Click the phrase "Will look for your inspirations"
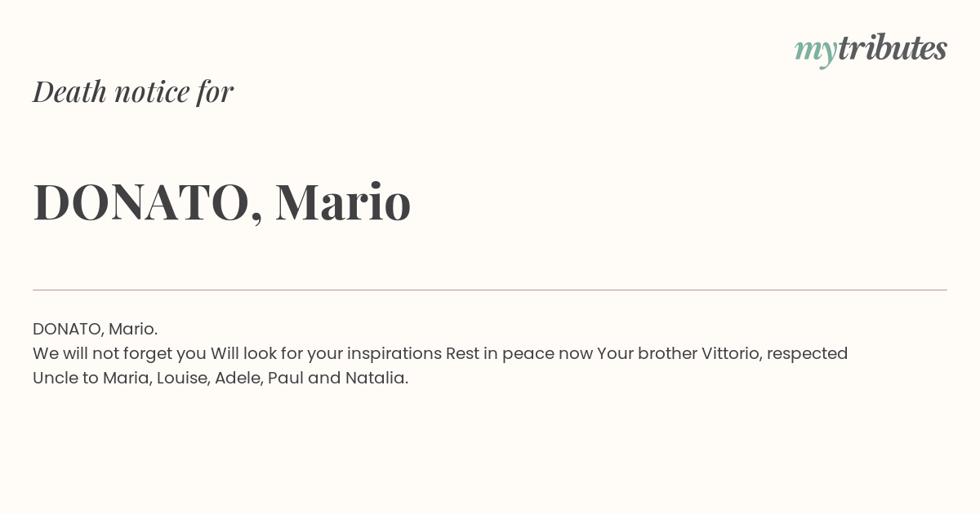This screenshot has height=514, width=980. 326,353
